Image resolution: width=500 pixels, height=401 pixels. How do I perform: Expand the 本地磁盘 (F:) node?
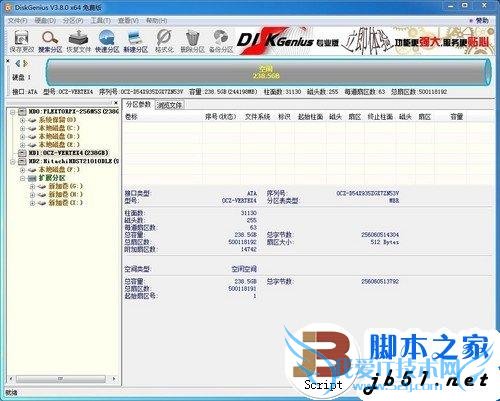[x=22, y=170]
